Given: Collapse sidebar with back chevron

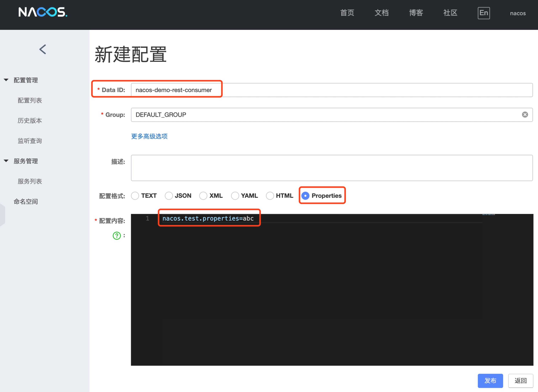Looking at the screenshot, I should click(43, 49).
